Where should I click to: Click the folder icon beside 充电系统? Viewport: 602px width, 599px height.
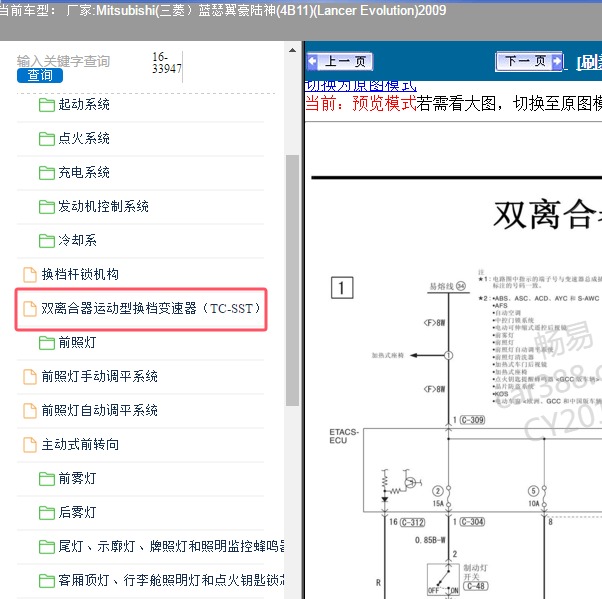coord(46,173)
